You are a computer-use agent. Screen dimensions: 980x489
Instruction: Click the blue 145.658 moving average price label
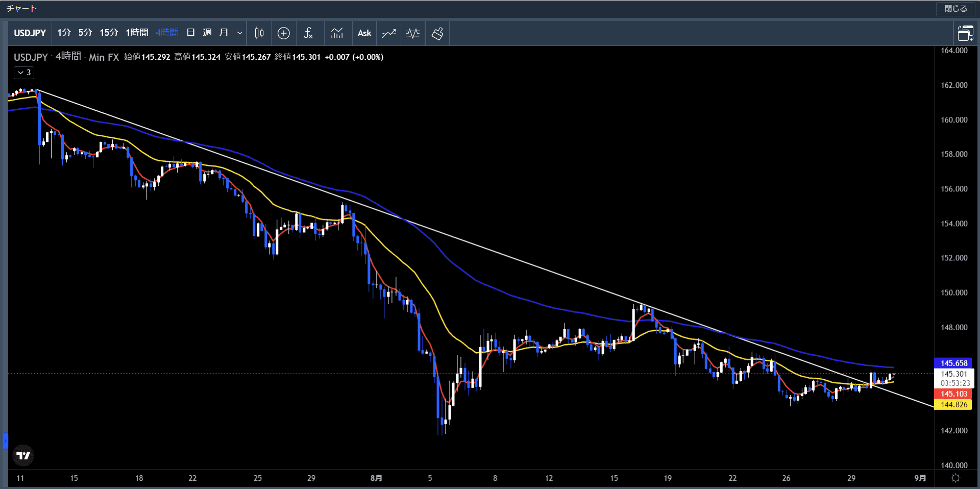(953, 363)
